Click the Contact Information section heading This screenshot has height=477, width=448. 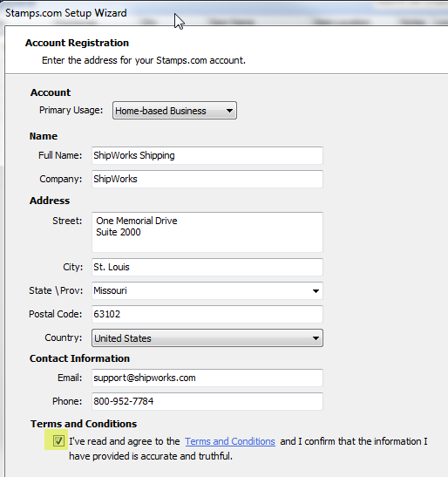(79, 358)
